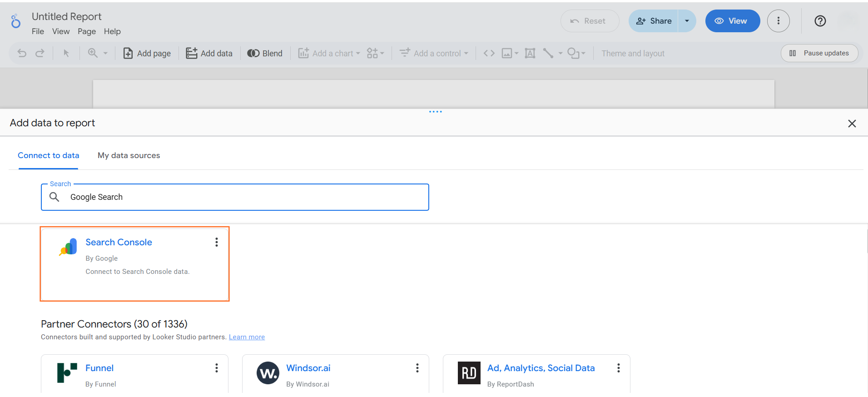The image size is (868, 397).
Task: Click the Reset button
Action: 590,21
